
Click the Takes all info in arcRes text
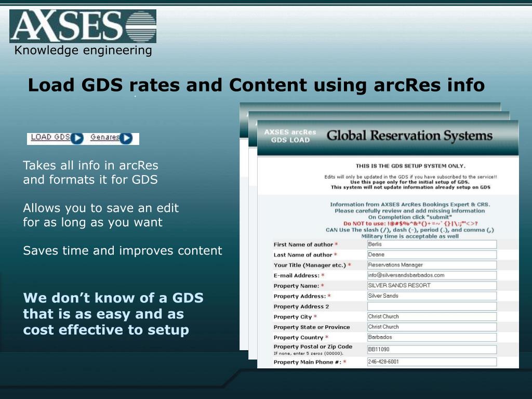click(90, 172)
